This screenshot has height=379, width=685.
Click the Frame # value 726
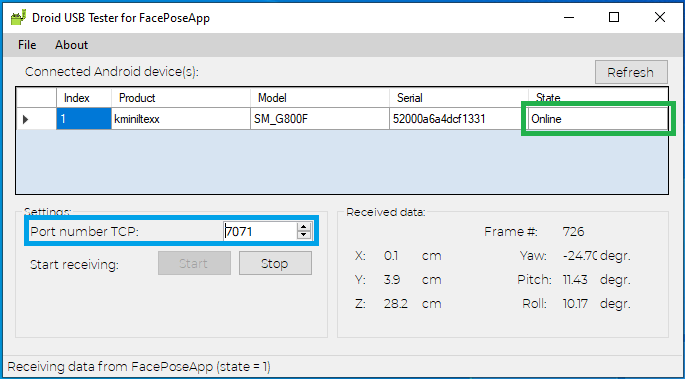[573, 231]
